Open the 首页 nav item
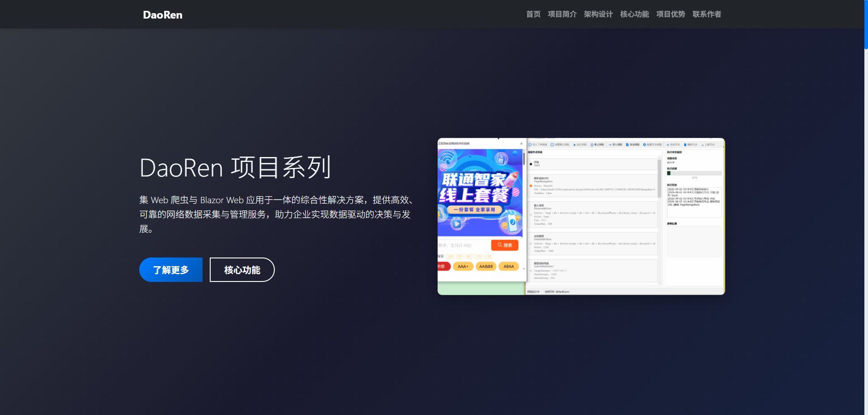Image resolution: width=868 pixels, height=415 pixels. pos(533,14)
